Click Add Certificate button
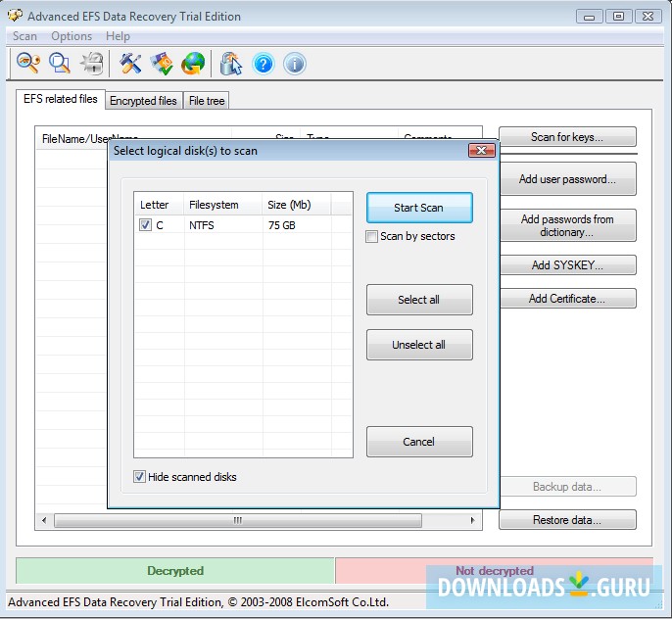 (567, 299)
